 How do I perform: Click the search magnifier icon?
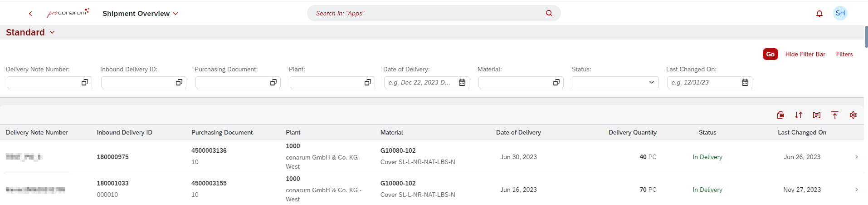549,13
